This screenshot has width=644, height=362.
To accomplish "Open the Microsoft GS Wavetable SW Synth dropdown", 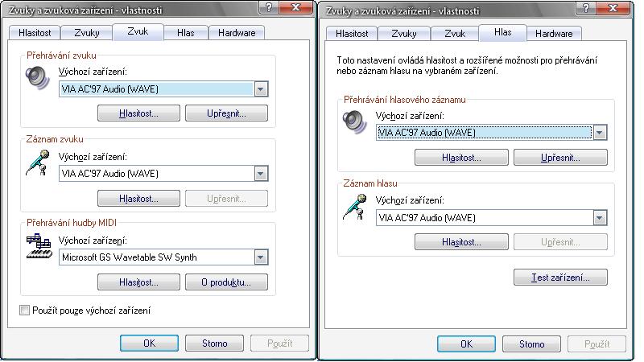I will pos(260,257).
